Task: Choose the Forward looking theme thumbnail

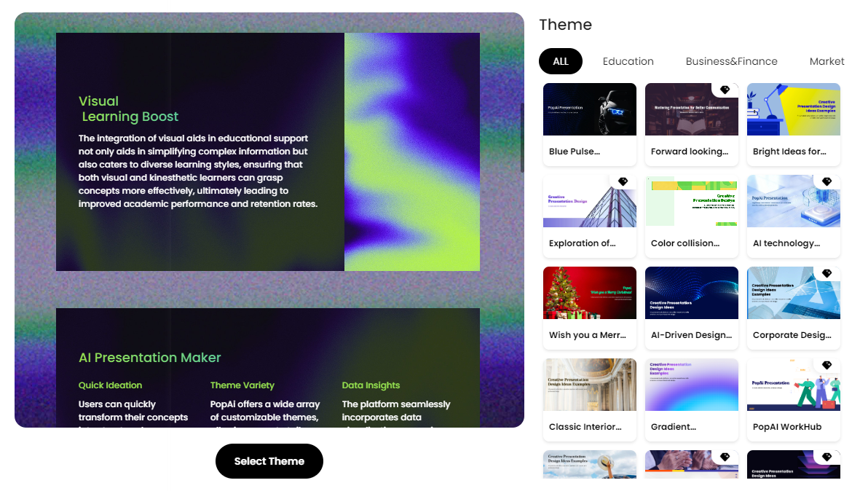Action: [691, 109]
